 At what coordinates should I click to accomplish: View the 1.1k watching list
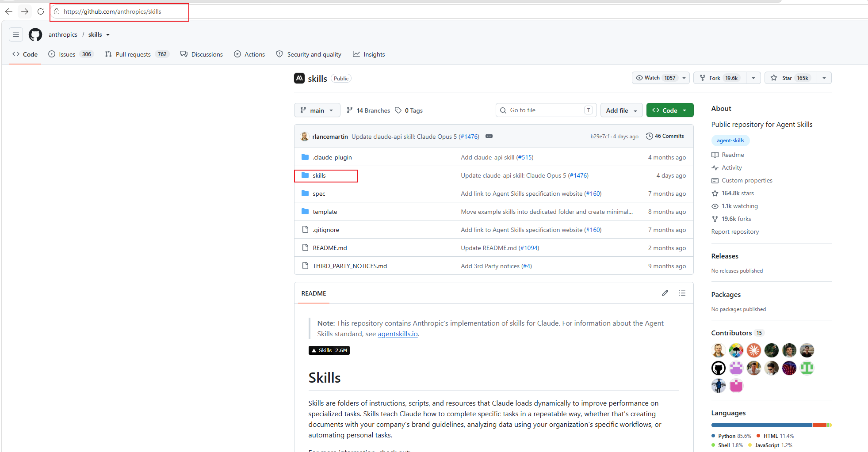735,206
